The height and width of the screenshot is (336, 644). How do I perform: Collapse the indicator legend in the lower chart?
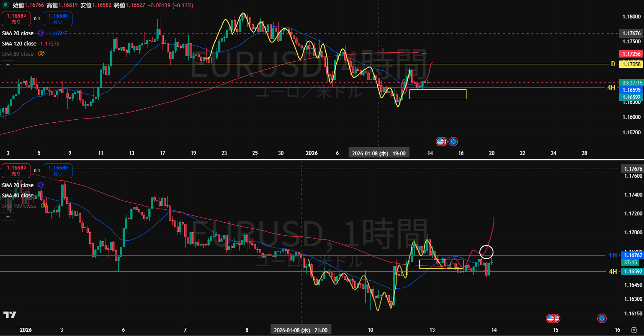pyautogui.click(x=8, y=217)
